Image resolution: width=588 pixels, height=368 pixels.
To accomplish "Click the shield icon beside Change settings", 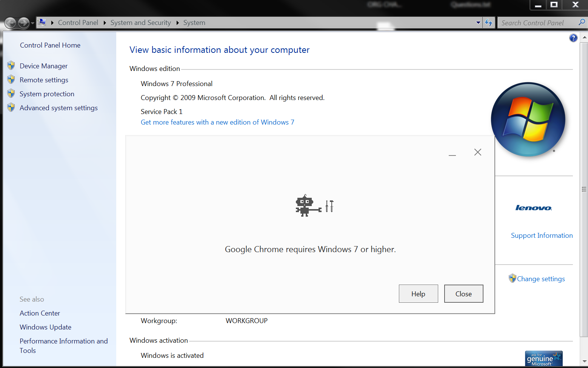I will (512, 278).
